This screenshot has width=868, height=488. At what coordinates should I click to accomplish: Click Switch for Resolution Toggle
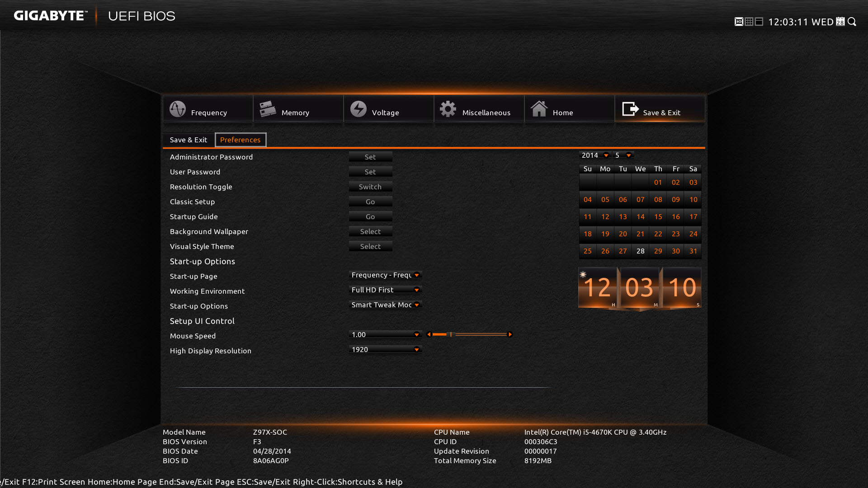pyautogui.click(x=370, y=187)
